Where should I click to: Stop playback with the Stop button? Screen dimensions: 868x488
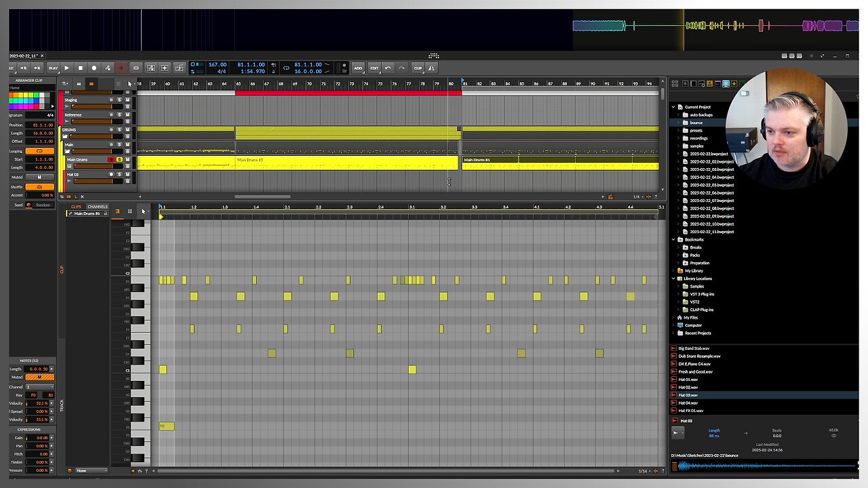pyautogui.click(x=80, y=68)
